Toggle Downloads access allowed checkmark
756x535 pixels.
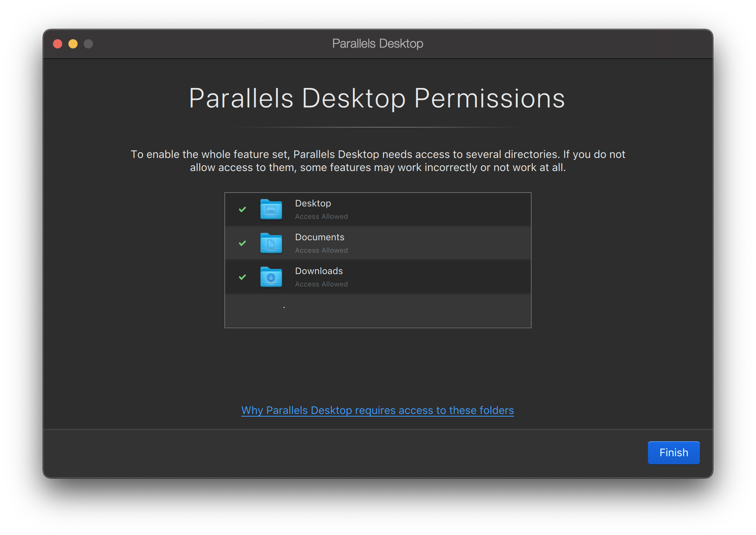pos(242,277)
